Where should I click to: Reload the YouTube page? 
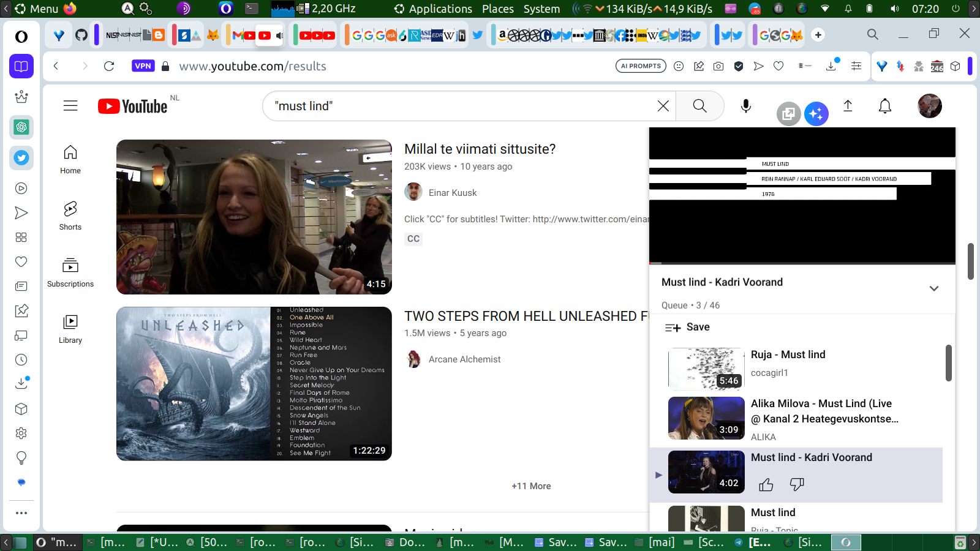pyautogui.click(x=109, y=66)
